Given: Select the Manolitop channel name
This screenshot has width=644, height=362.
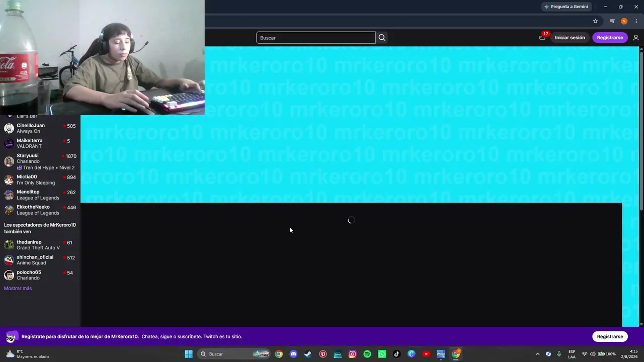Looking at the screenshot, I should click(x=28, y=192).
